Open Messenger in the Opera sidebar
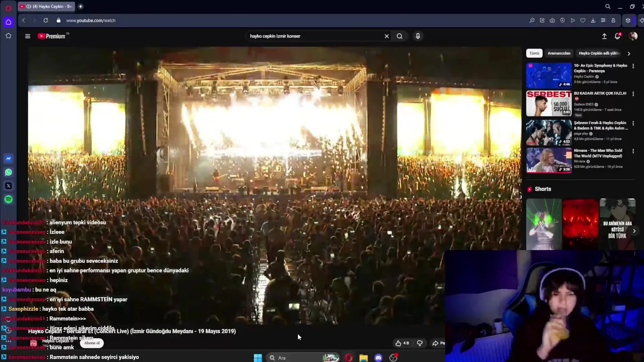The image size is (644, 362). (x=8, y=159)
